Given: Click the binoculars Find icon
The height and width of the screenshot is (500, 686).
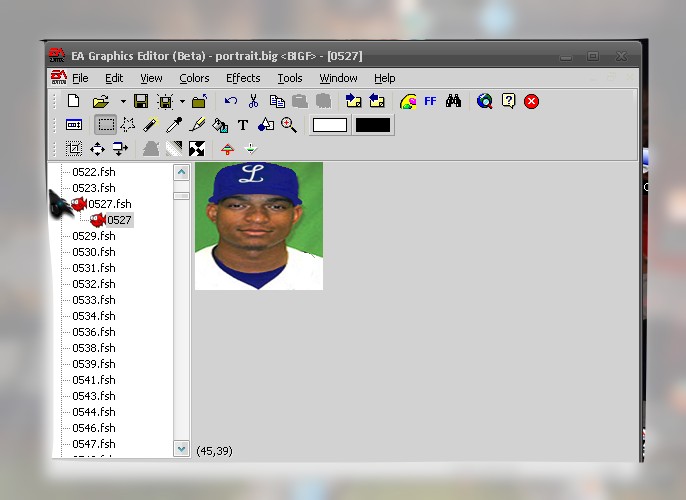Looking at the screenshot, I should (x=453, y=101).
